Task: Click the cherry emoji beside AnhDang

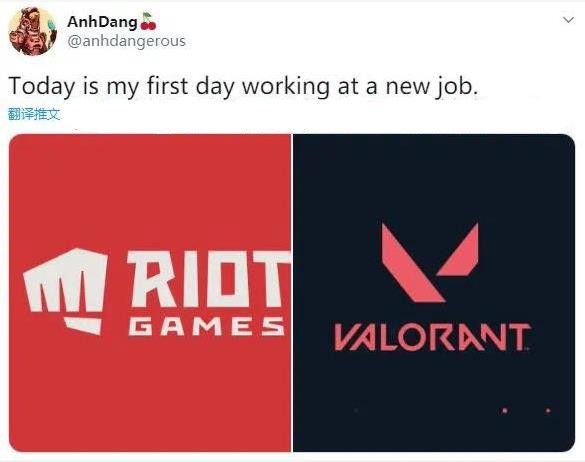Action: [x=148, y=21]
